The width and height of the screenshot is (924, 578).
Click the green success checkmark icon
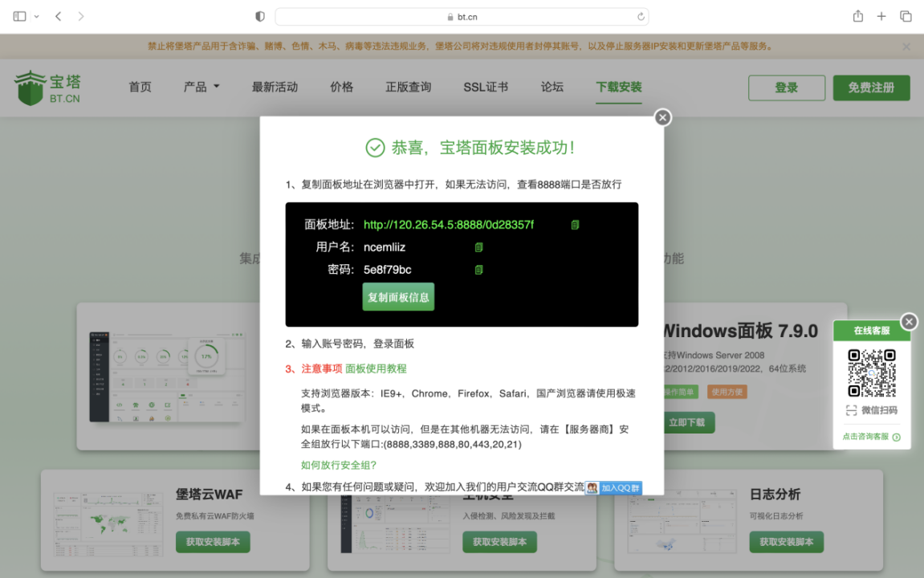[376, 147]
